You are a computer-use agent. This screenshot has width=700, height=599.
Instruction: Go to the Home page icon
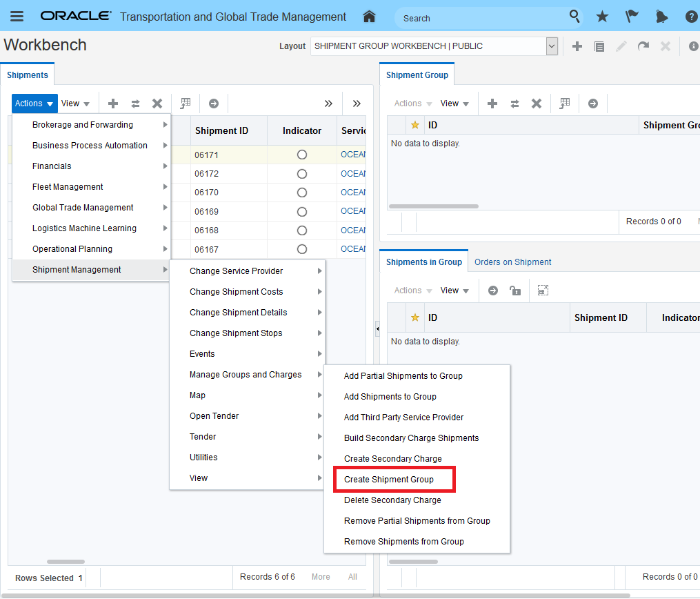[x=369, y=17]
